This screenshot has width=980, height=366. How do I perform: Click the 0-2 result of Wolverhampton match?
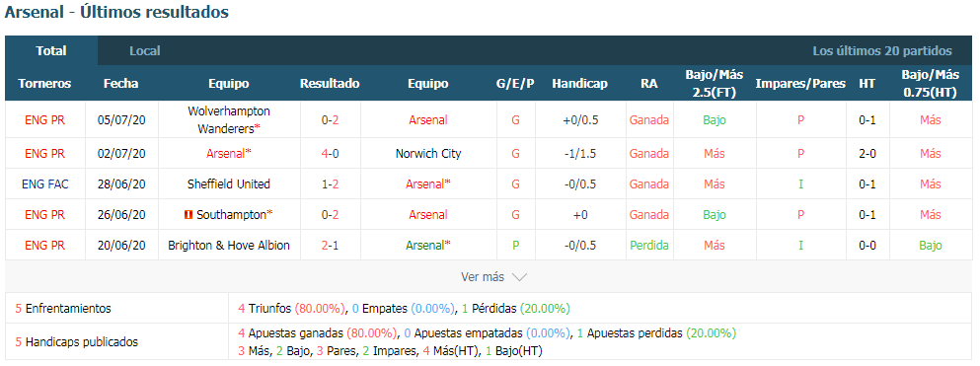click(330, 120)
